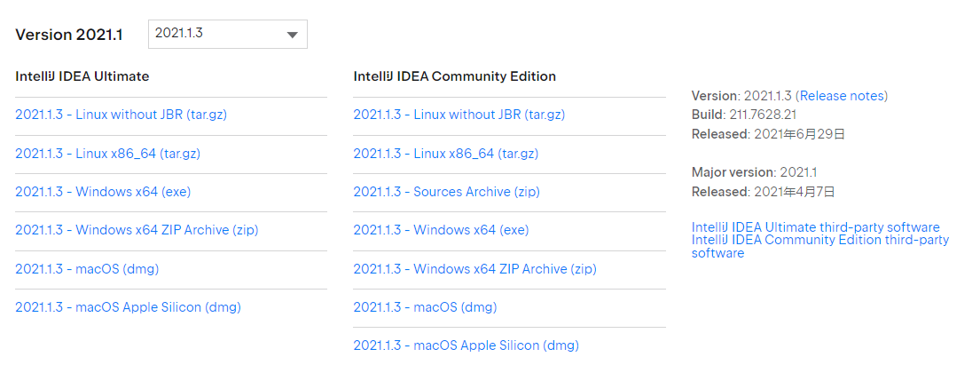This screenshot has height=365, width=980.
Task: Download Community Sources Archive zip
Action: (444, 192)
